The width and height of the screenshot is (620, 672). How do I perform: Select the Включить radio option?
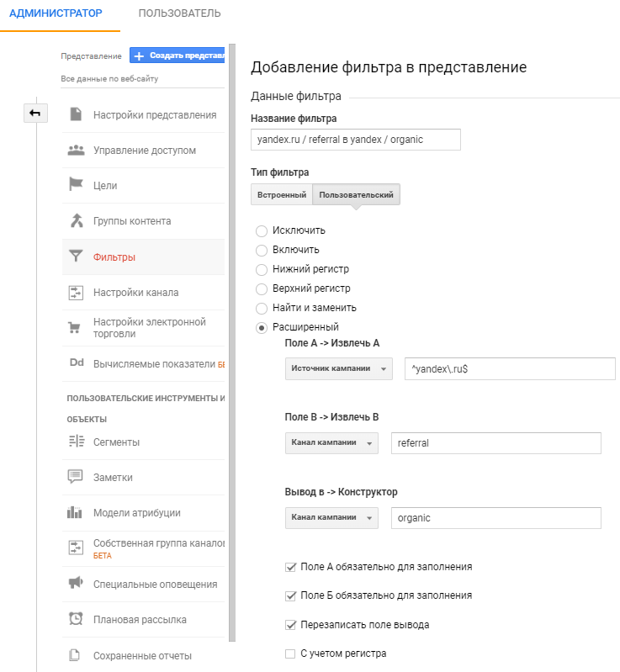[x=262, y=251]
